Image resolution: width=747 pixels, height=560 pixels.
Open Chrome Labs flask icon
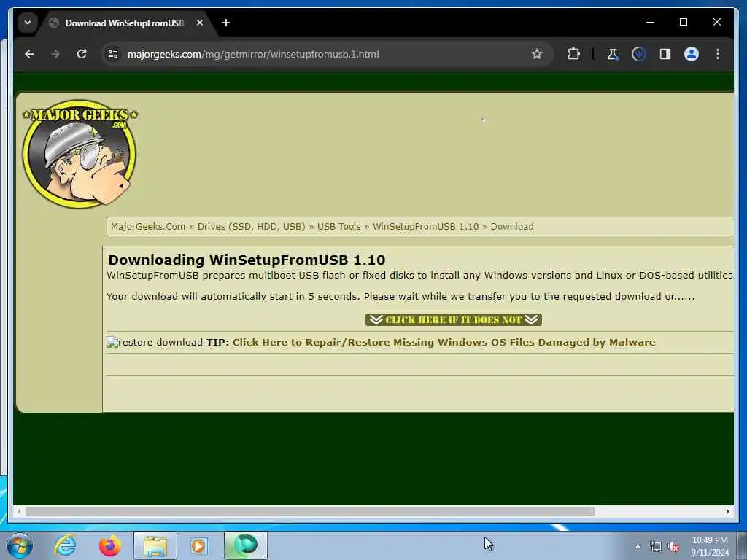[x=612, y=54]
